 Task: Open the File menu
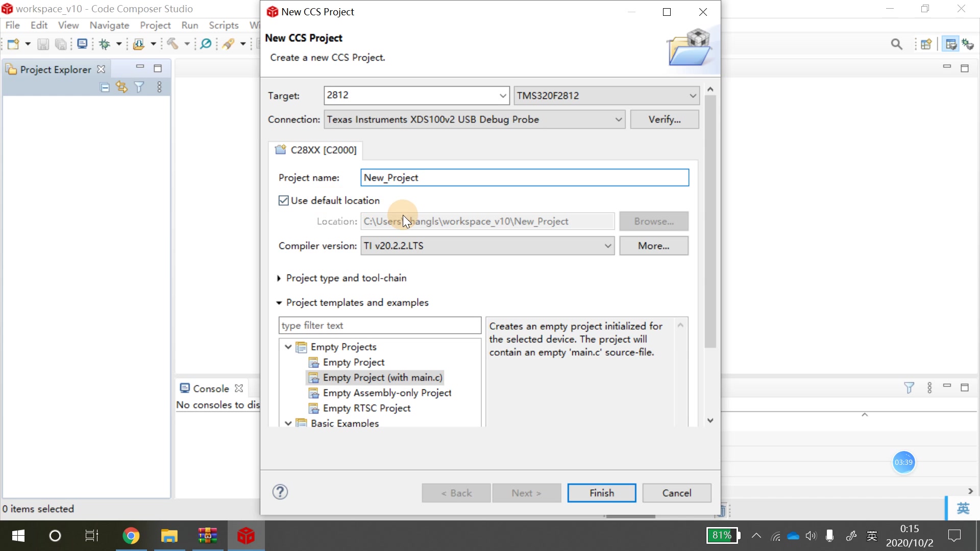[x=12, y=25]
